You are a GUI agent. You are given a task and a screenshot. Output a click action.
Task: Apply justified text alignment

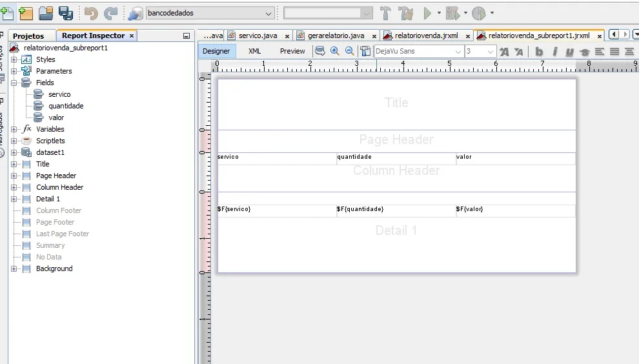(614, 52)
